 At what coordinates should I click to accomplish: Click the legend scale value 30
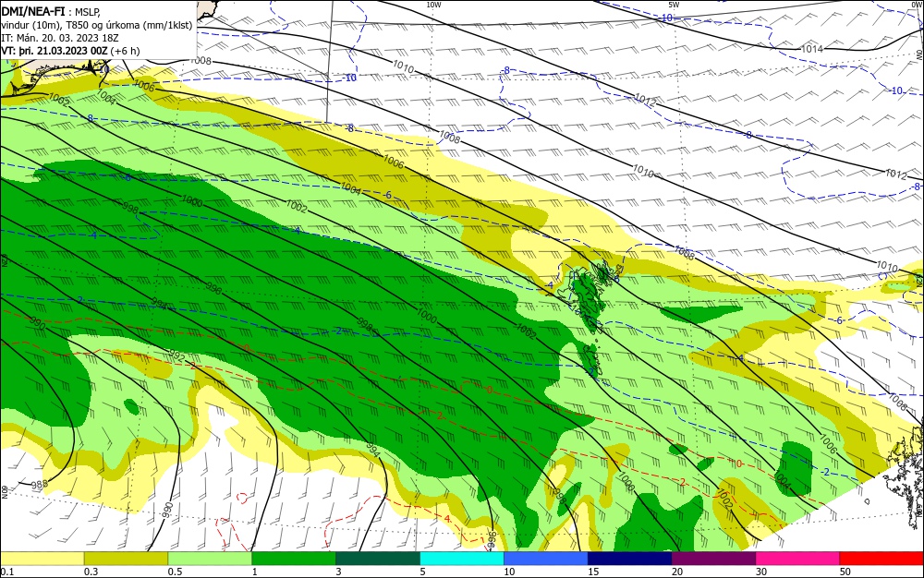[x=761, y=572]
